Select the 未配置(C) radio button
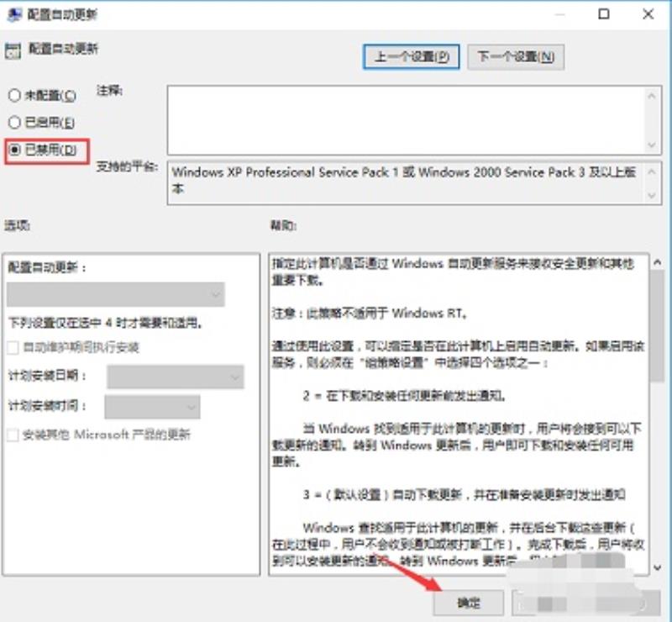Screen dimensions: 672x622 [14, 95]
